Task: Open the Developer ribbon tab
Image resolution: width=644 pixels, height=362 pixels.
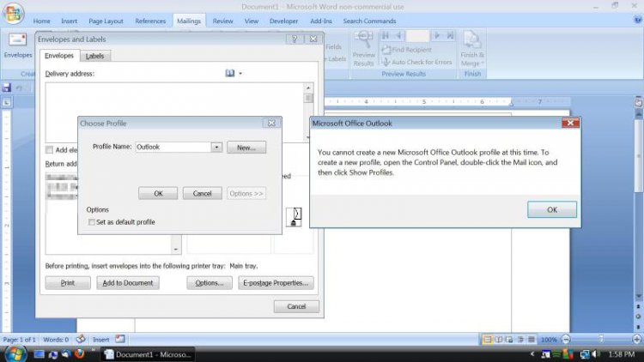Action: click(284, 21)
